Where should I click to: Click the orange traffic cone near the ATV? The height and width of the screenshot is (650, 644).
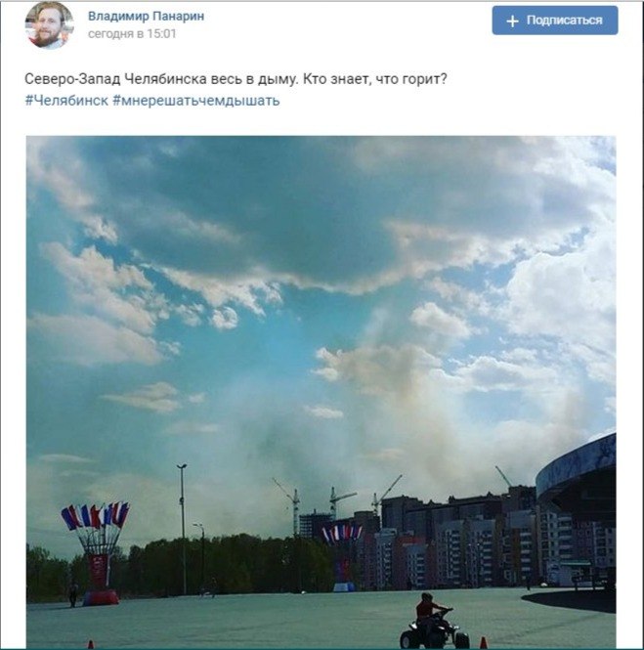pyautogui.click(x=483, y=642)
